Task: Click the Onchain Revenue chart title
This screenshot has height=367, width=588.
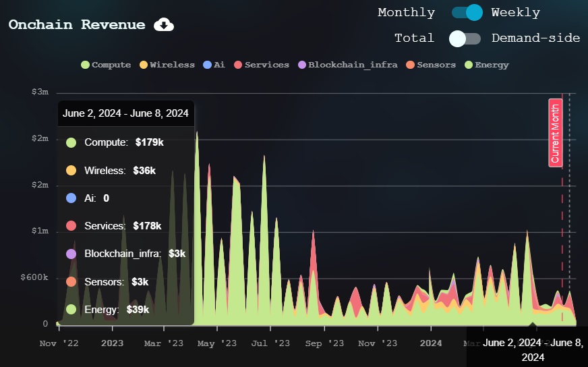Action: (77, 25)
